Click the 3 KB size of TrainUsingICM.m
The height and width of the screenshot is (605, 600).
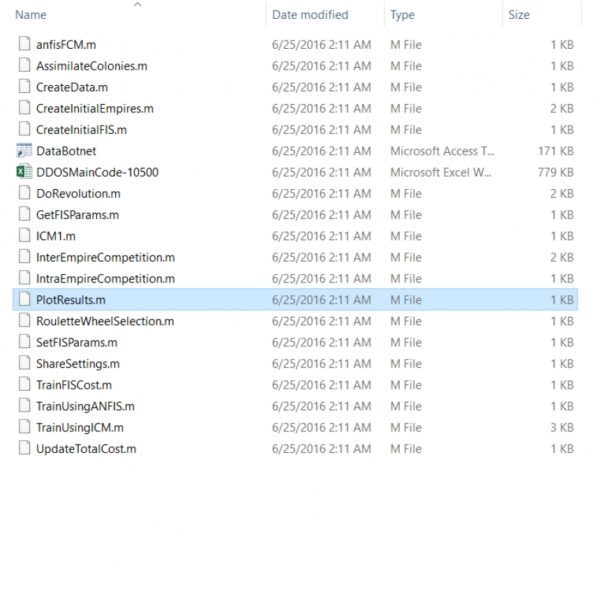click(562, 428)
